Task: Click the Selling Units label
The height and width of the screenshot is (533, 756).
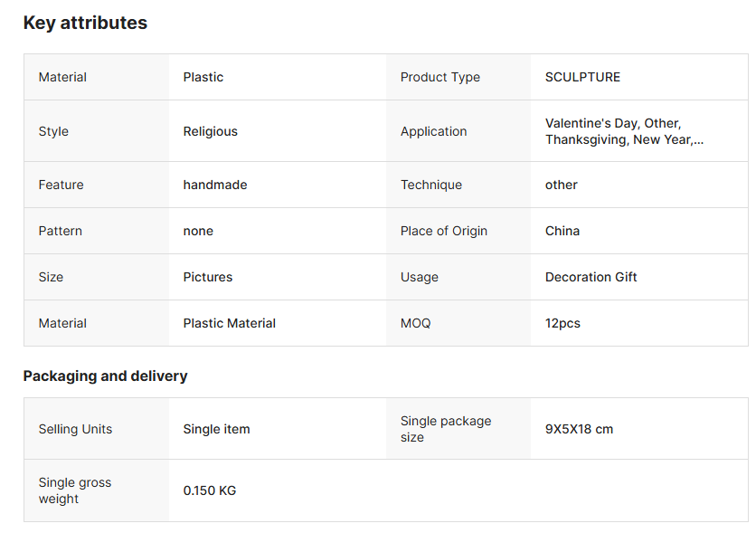Action: [x=75, y=429]
